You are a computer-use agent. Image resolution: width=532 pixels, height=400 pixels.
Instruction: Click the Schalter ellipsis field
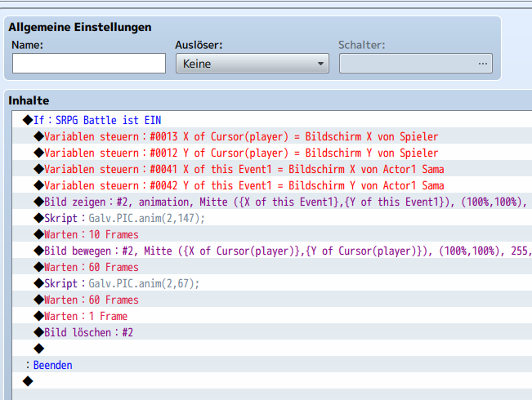click(416, 64)
